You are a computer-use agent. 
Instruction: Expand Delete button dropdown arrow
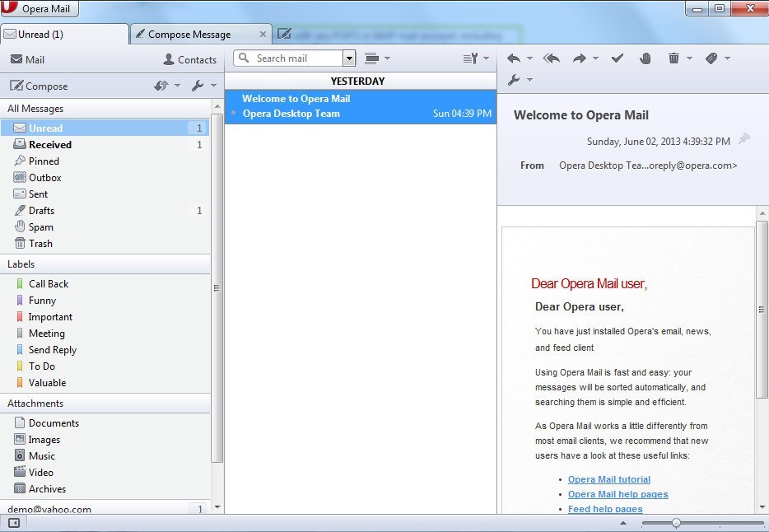[x=689, y=58]
